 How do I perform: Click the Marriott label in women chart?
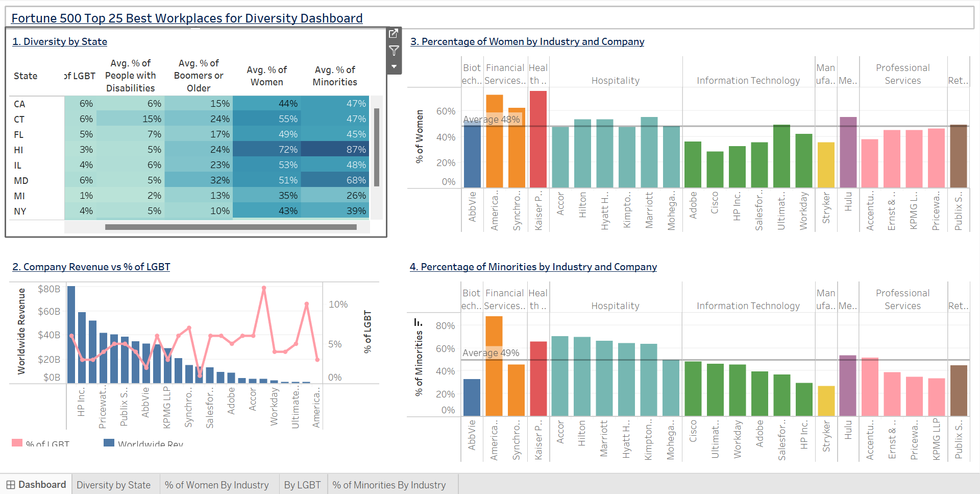(x=649, y=210)
